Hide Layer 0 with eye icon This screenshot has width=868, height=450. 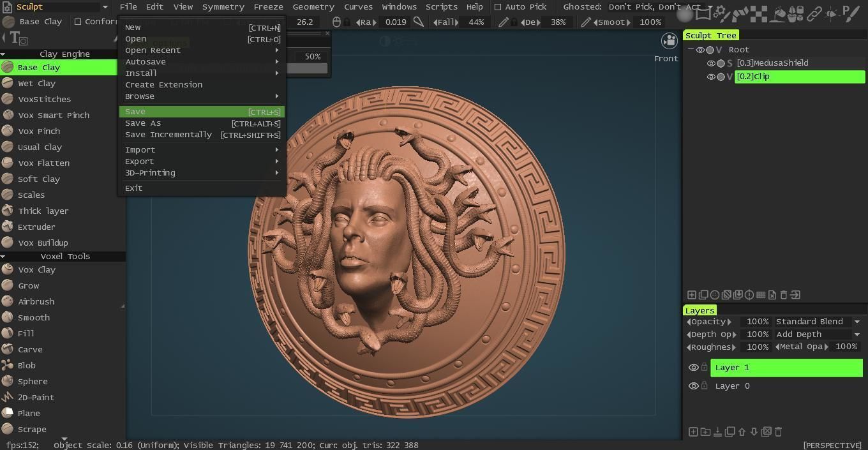tap(693, 386)
